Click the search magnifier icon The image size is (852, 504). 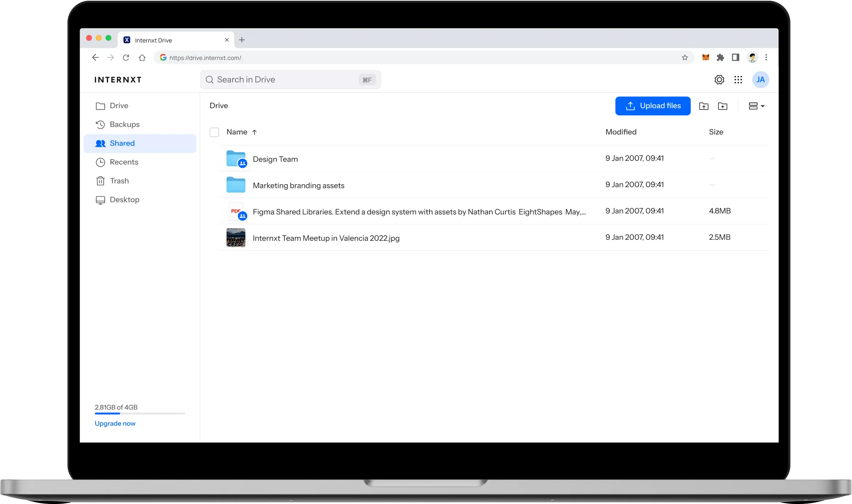tap(209, 80)
